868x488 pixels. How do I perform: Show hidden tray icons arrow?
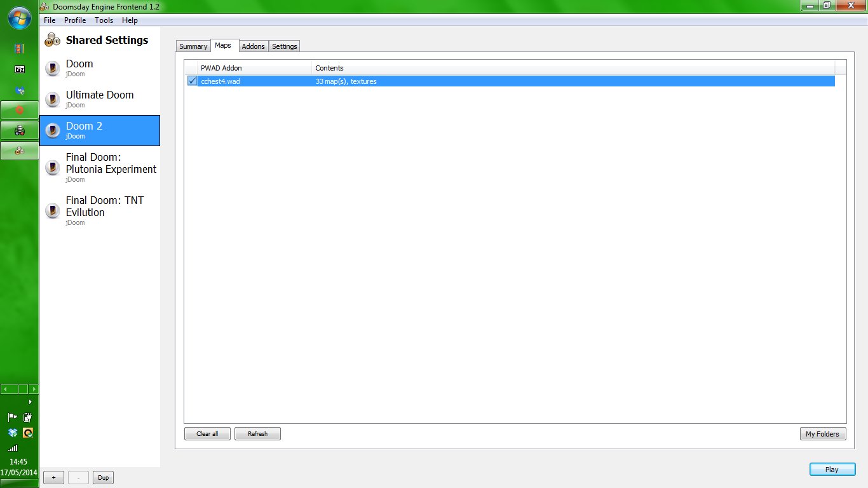point(30,402)
